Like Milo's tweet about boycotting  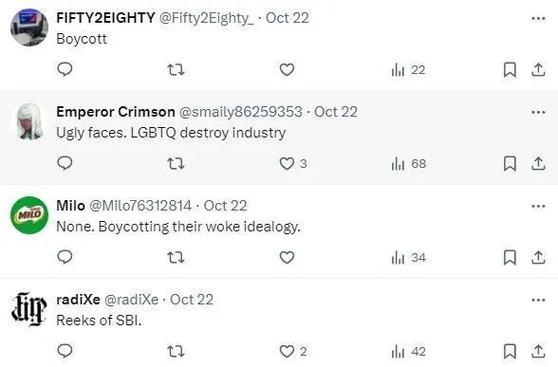click(x=287, y=257)
